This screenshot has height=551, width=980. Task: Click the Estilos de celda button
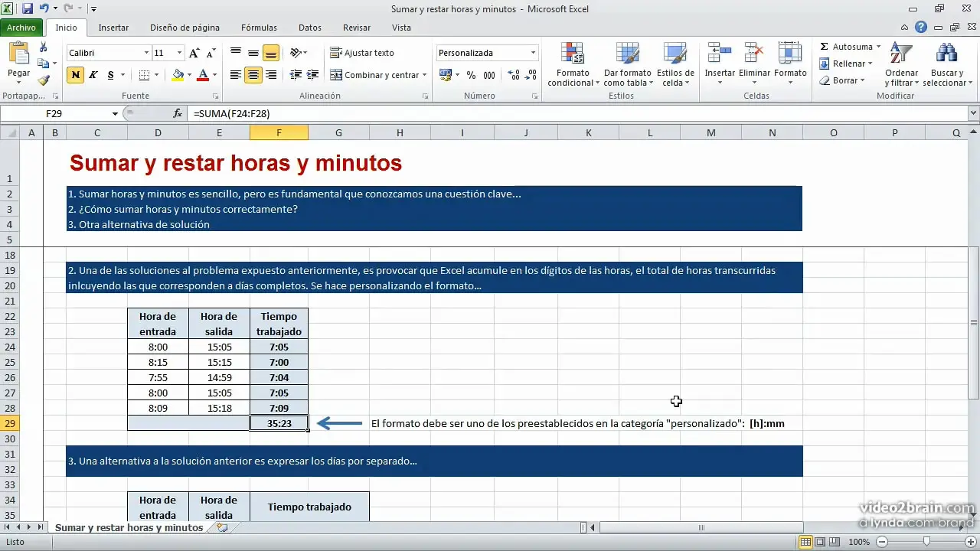[x=675, y=64]
